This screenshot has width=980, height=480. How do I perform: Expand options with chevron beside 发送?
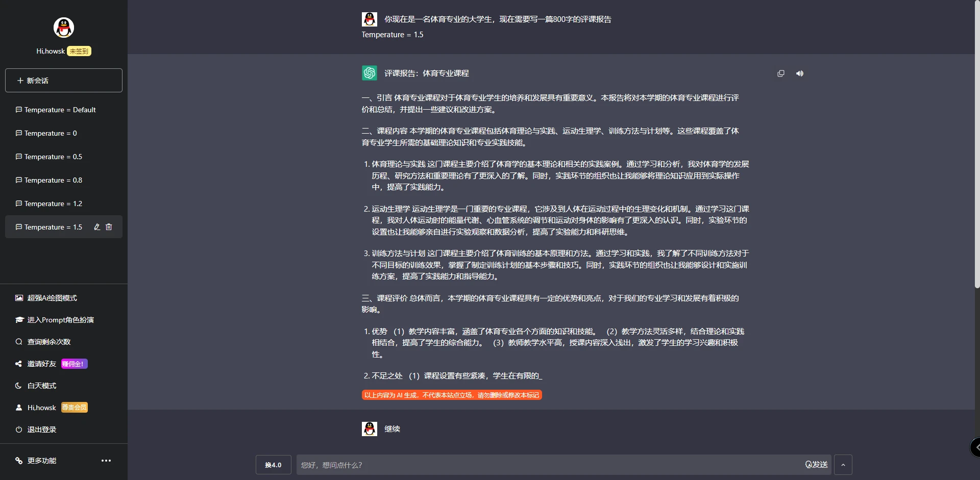(844, 465)
